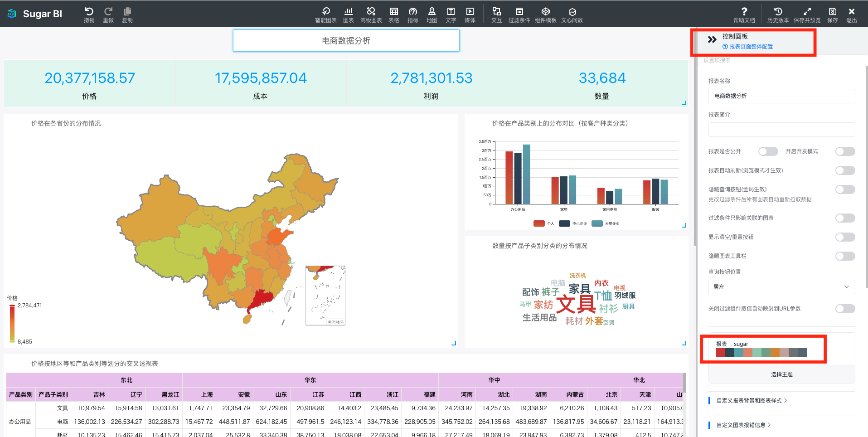
Task: Click into the 报表名称 input field
Action: click(x=781, y=96)
